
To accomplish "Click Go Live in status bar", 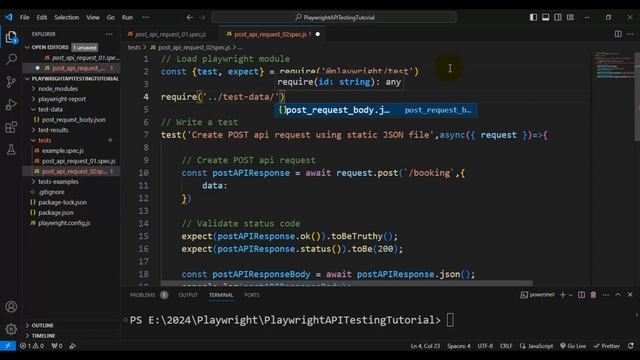I will click(x=573, y=346).
